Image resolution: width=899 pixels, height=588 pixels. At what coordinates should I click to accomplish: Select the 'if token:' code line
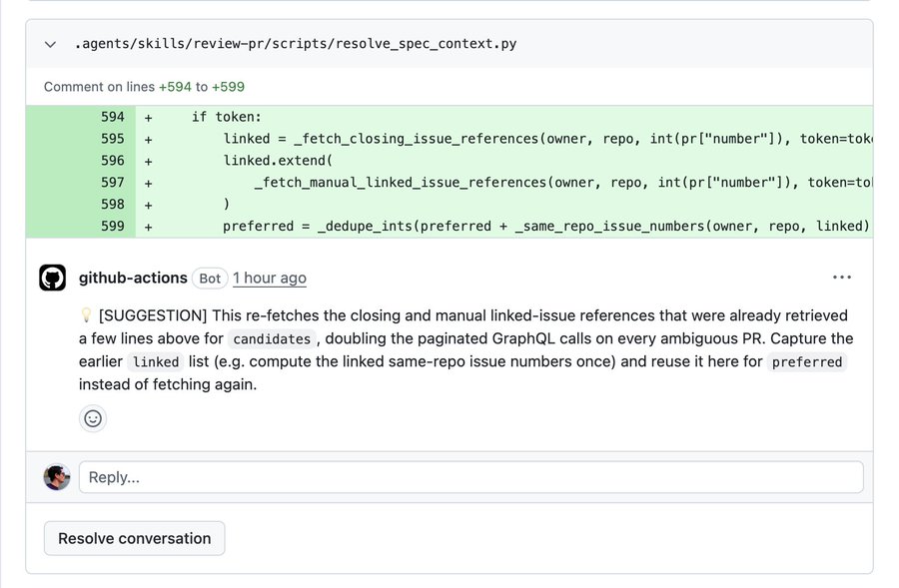point(227,117)
